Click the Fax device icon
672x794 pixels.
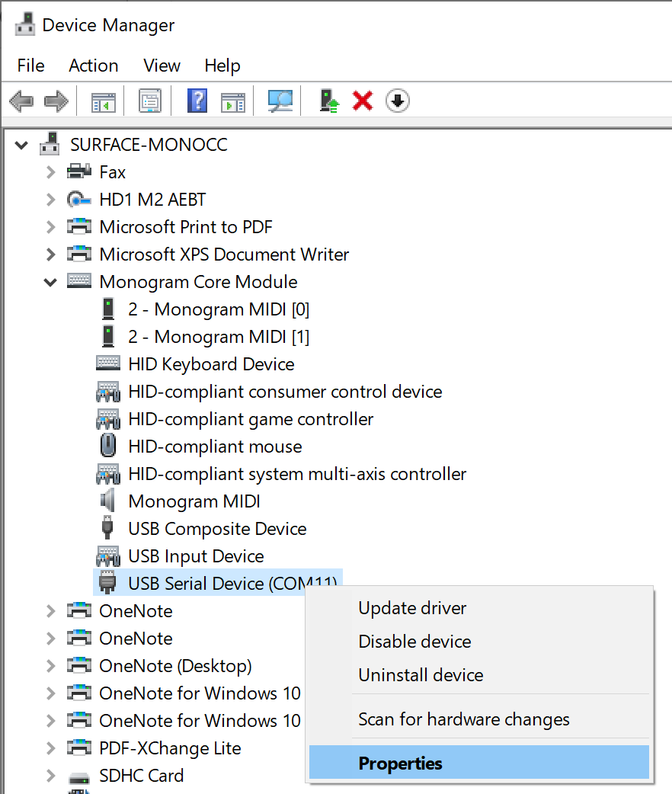(79, 171)
